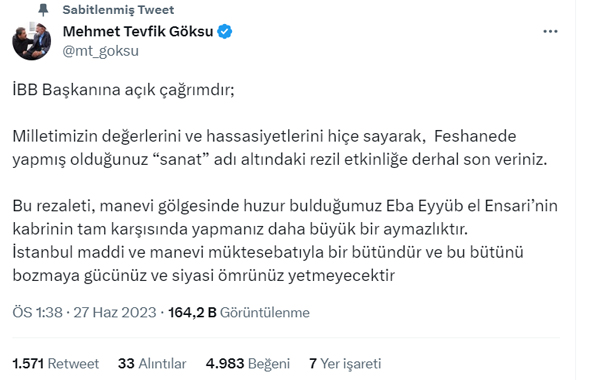The height and width of the screenshot is (380, 600).
Task: Click the line "İBB Başkanına açık çağrımdır;"
Action: [123, 90]
